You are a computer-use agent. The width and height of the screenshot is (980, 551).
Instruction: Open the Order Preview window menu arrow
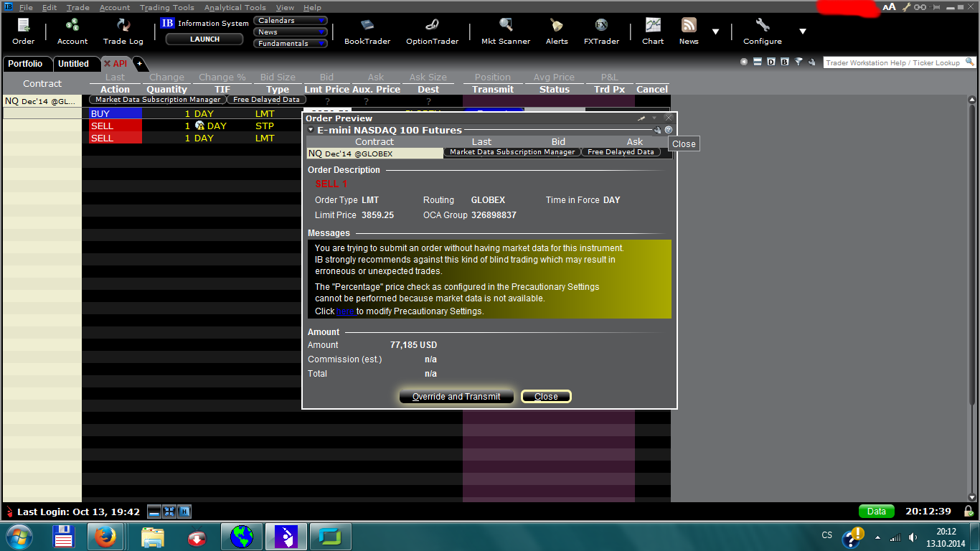[654, 118]
